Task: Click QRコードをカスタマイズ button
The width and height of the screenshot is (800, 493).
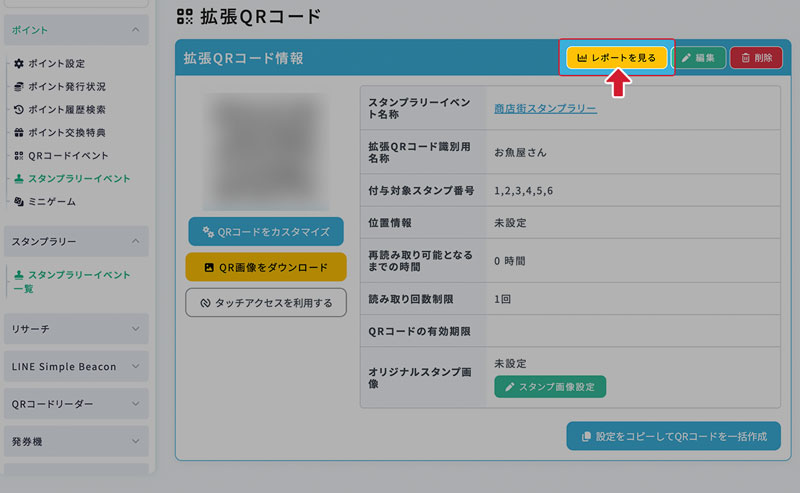Action: tap(266, 232)
